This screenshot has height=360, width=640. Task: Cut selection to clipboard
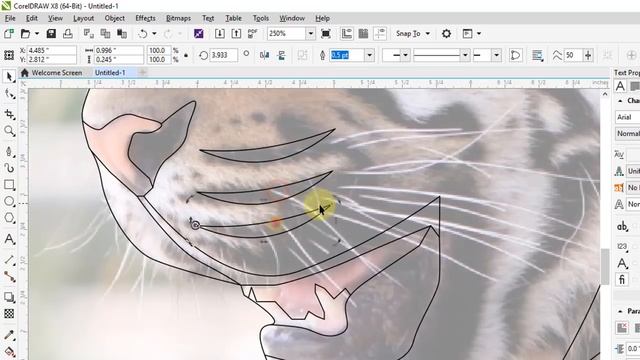(x=89, y=33)
